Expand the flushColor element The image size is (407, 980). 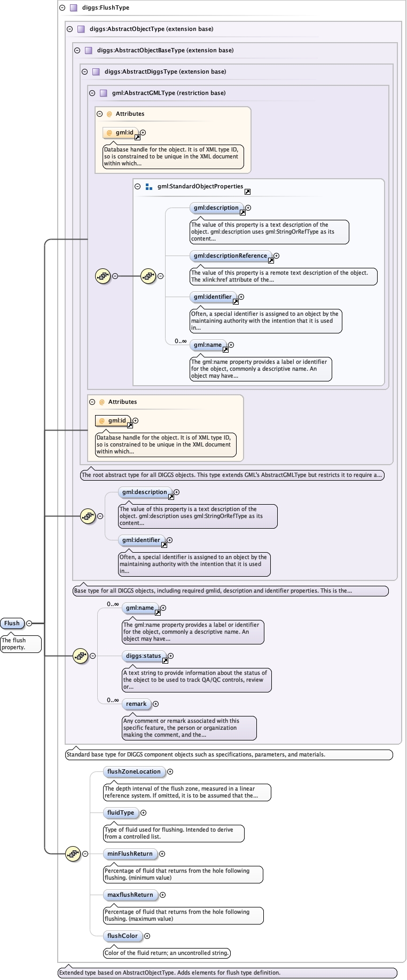[147, 936]
